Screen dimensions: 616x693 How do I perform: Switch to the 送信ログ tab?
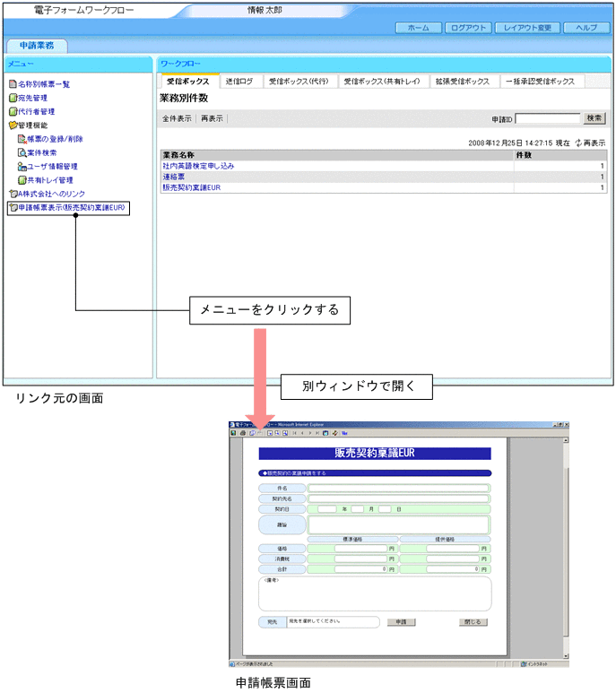point(239,82)
